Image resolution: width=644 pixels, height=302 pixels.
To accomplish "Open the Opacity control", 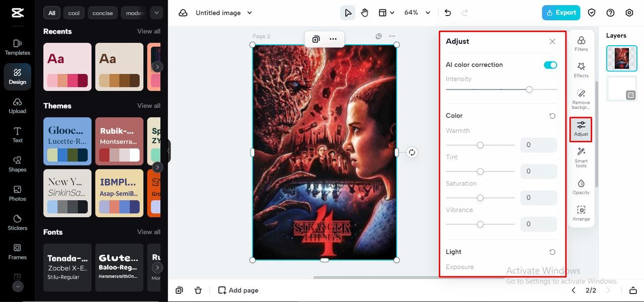I will point(581,187).
